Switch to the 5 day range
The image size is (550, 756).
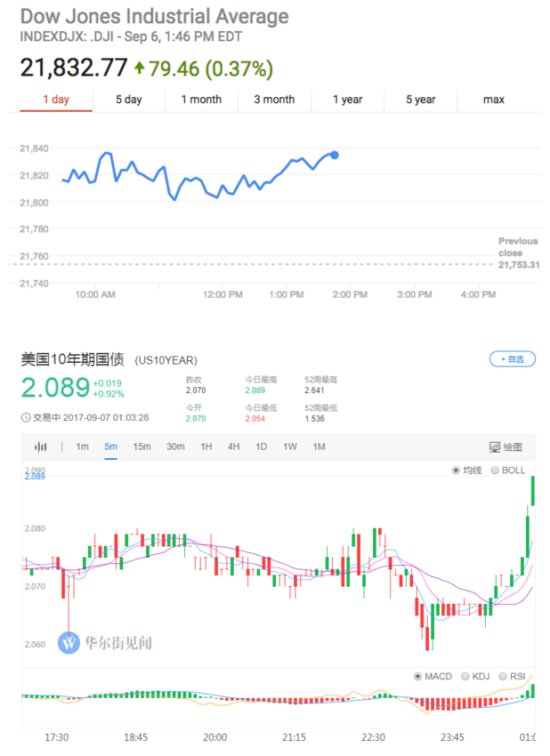pos(129,100)
